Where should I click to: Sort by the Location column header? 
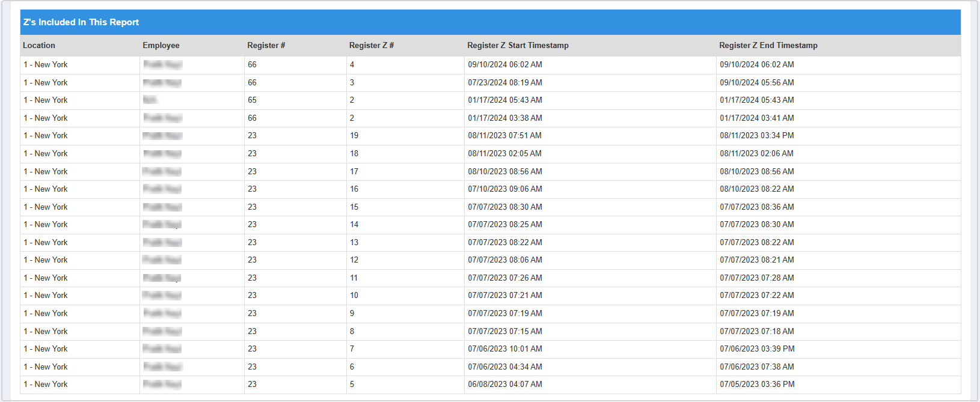point(39,46)
